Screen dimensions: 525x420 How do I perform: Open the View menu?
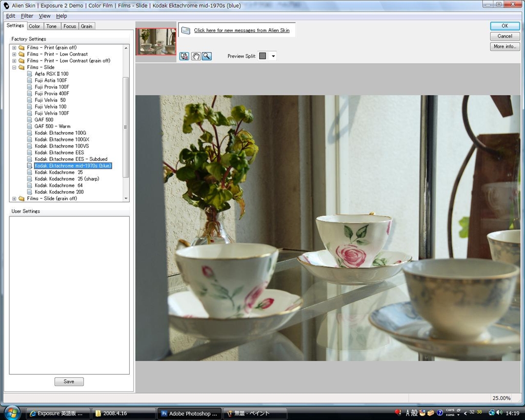[x=45, y=16]
